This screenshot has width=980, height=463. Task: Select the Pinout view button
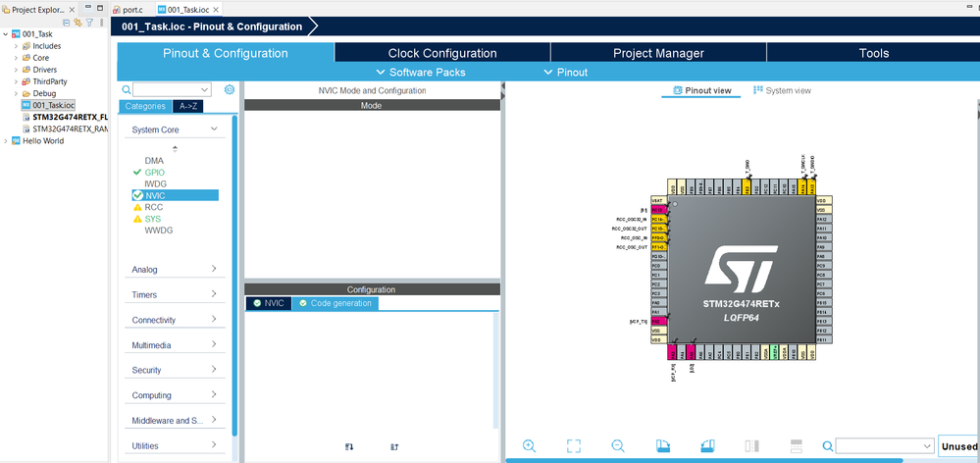coord(701,90)
